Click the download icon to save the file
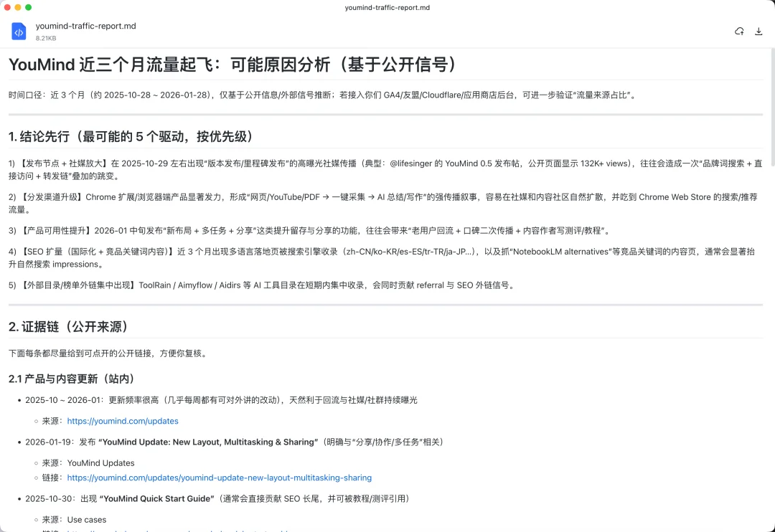The height and width of the screenshot is (532, 775). (758, 32)
